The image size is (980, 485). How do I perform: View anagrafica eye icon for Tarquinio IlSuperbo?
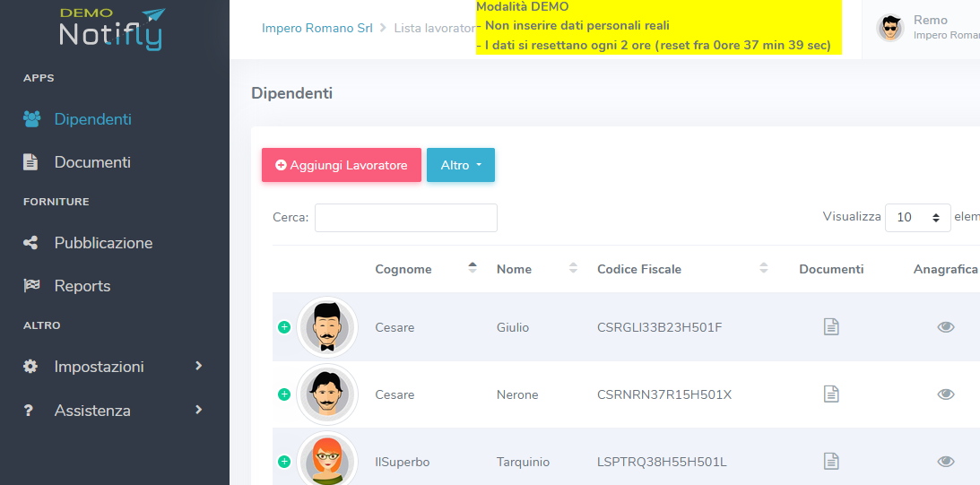point(945,462)
